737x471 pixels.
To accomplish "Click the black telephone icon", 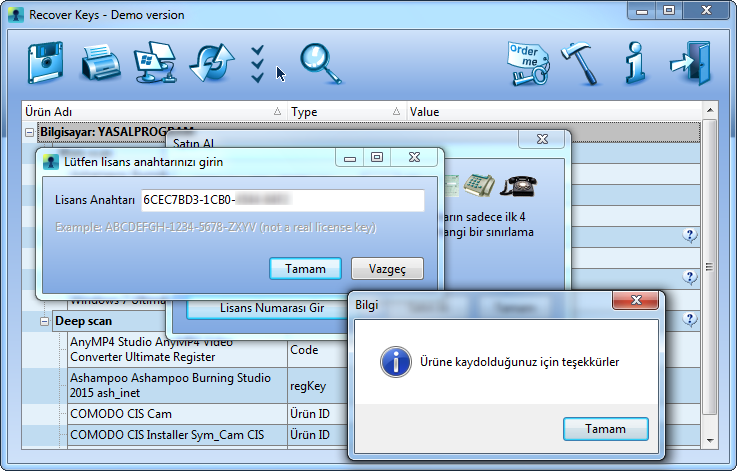I will coord(518,185).
